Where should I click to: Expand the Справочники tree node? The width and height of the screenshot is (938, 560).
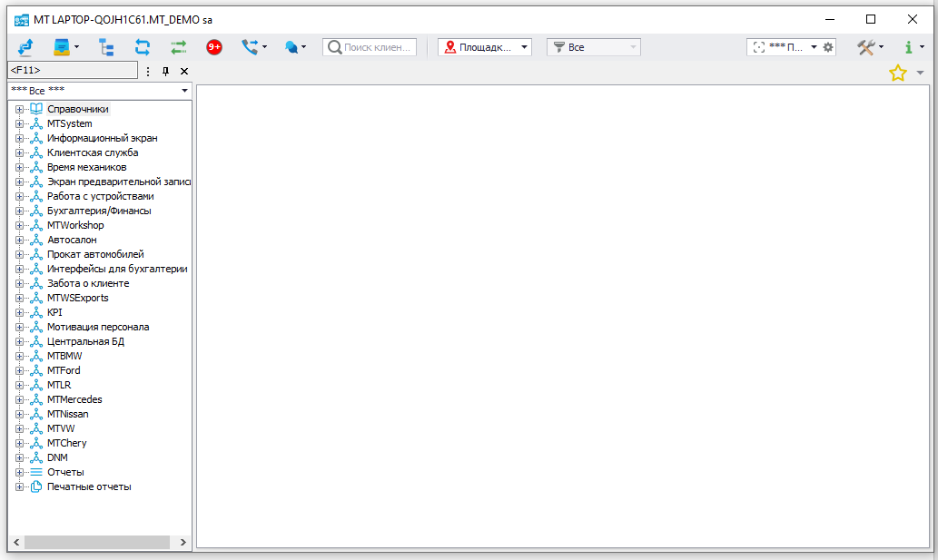point(19,110)
